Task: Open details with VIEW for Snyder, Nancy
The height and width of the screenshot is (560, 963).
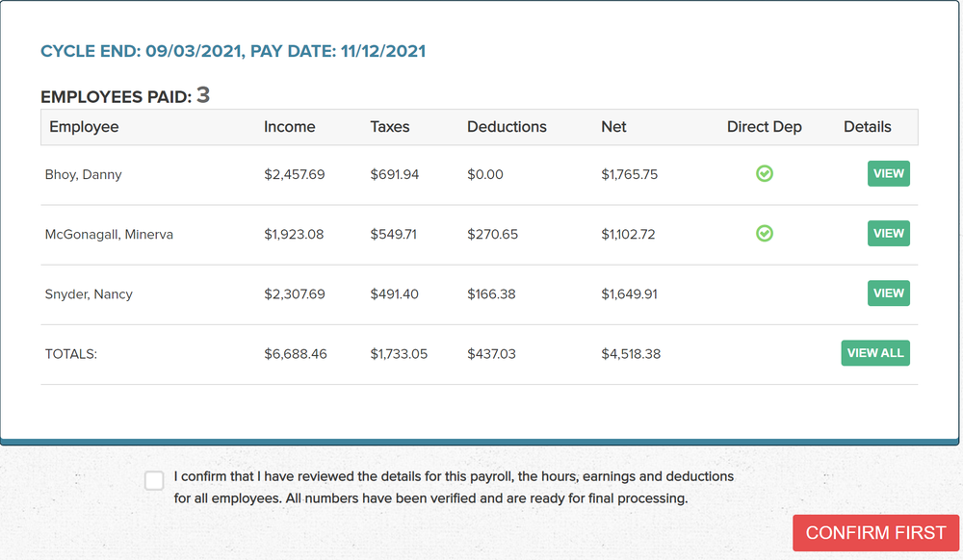Action: pyautogui.click(x=887, y=293)
